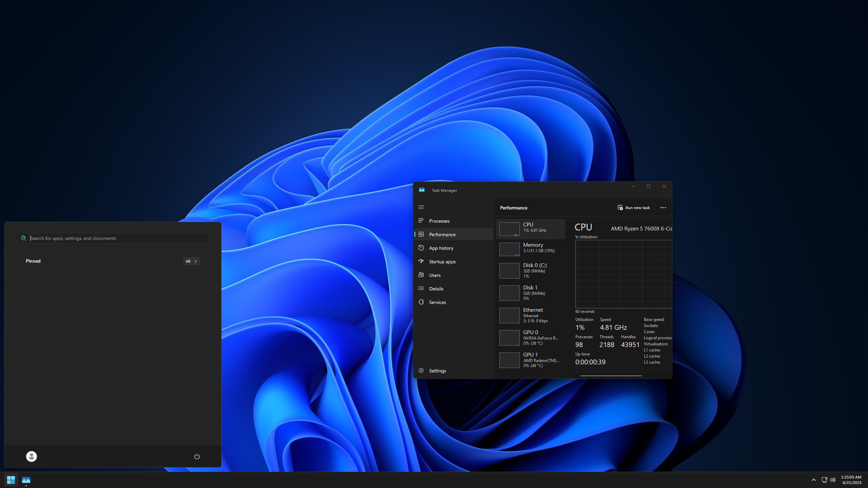Click the Start menu search input field
The height and width of the screenshot is (488, 868).
click(x=113, y=238)
